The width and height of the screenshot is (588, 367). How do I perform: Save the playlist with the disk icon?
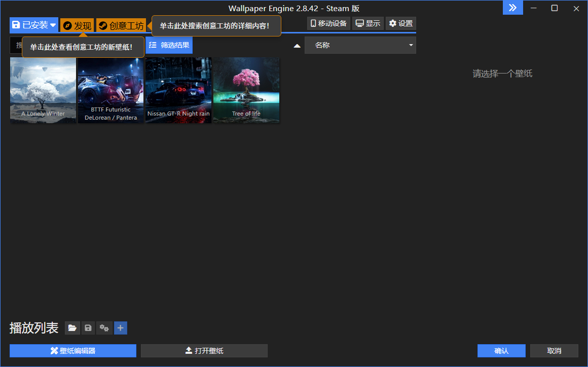[88, 328]
